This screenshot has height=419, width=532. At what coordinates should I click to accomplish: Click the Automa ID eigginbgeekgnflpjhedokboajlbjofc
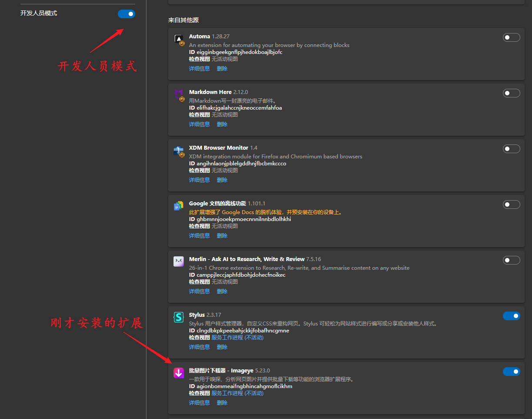pos(236,52)
